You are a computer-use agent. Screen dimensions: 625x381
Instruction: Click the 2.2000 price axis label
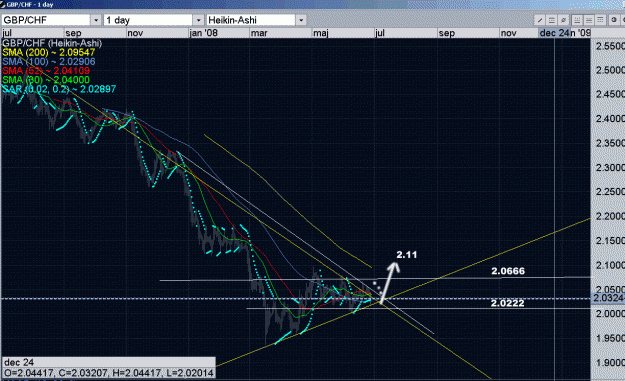[610, 216]
